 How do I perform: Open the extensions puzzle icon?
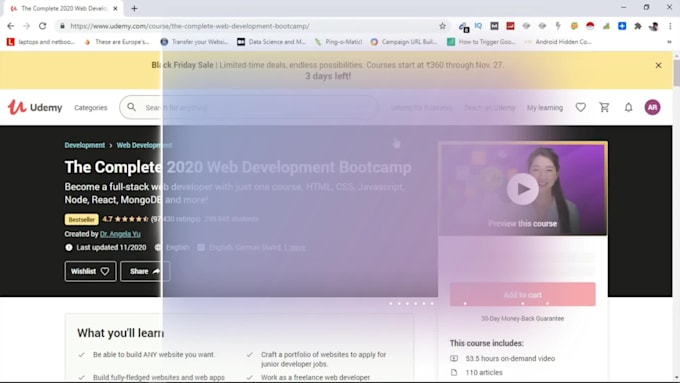pyautogui.click(x=638, y=26)
